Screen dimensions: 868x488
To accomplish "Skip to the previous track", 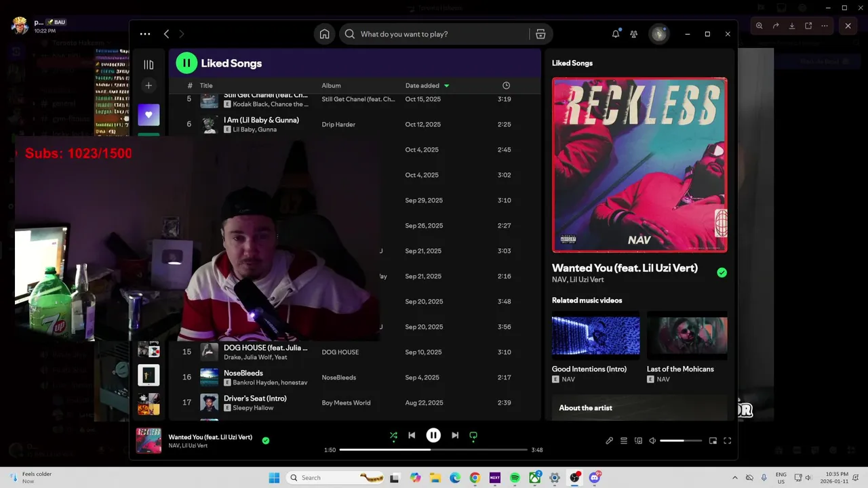I will 412,435.
